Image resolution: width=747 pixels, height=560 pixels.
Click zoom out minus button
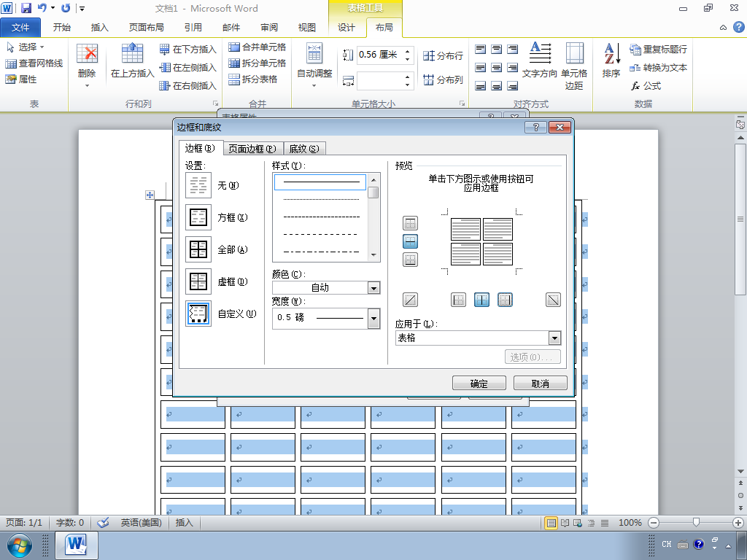(x=654, y=523)
